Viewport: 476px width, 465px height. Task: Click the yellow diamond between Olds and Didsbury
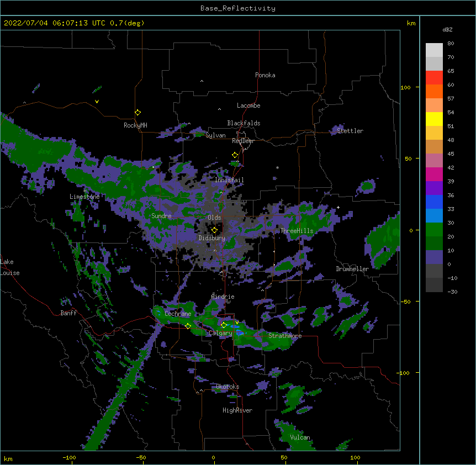coord(214,230)
